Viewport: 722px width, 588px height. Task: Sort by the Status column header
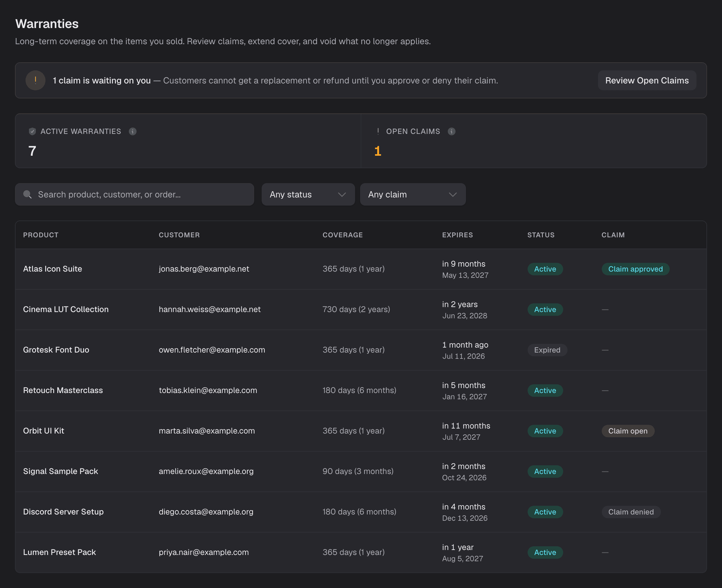541,235
